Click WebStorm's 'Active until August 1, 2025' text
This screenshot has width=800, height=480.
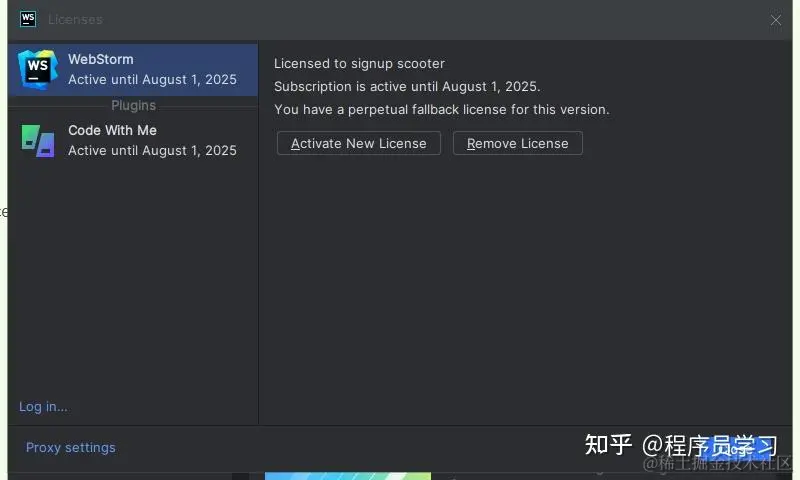(152, 80)
